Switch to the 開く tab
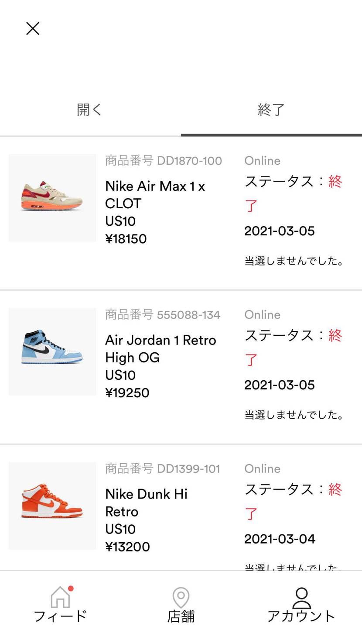 point(89,110)
